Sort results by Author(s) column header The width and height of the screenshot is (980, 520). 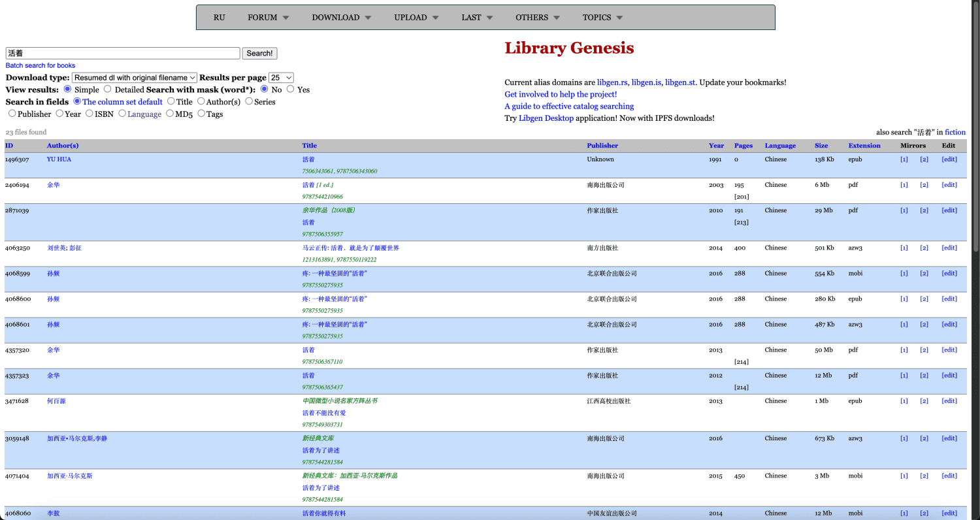tap(63, 146)
